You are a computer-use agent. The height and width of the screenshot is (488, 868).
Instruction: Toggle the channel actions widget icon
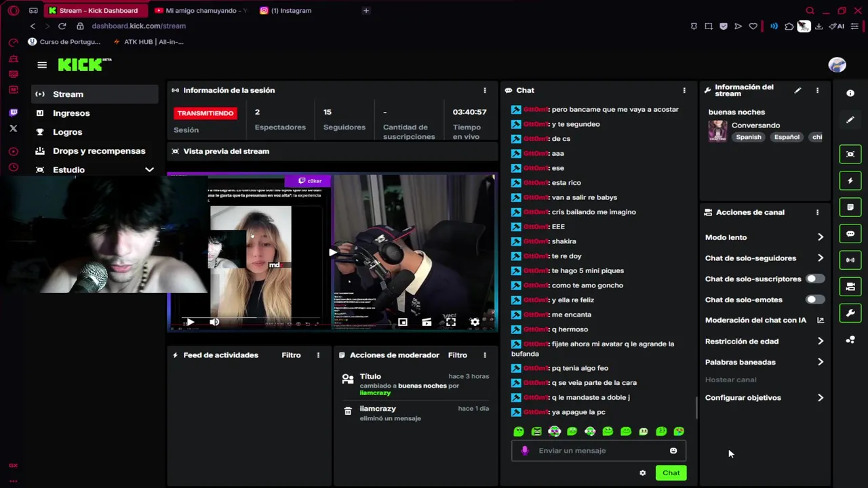pyautogui.click(x=850, y=287)
